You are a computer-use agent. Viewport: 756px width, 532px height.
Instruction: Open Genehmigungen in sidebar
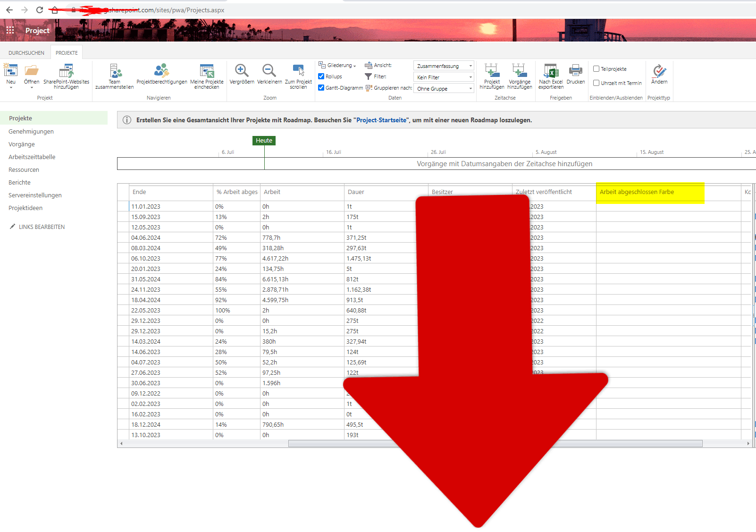coord(31,131)
